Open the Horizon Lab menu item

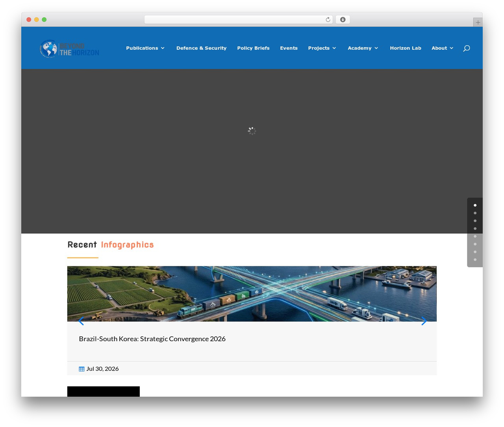(406, 48)
